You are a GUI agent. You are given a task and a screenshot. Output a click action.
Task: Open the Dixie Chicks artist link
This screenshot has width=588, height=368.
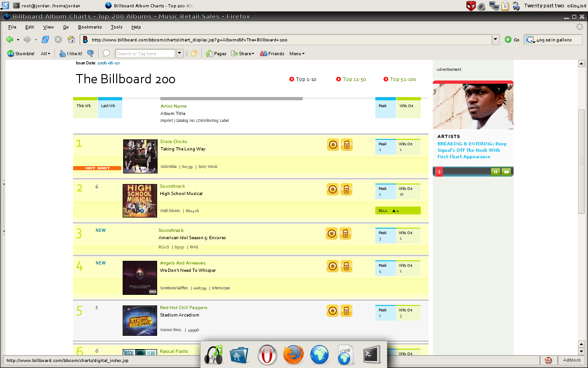[x=174, y=142]
